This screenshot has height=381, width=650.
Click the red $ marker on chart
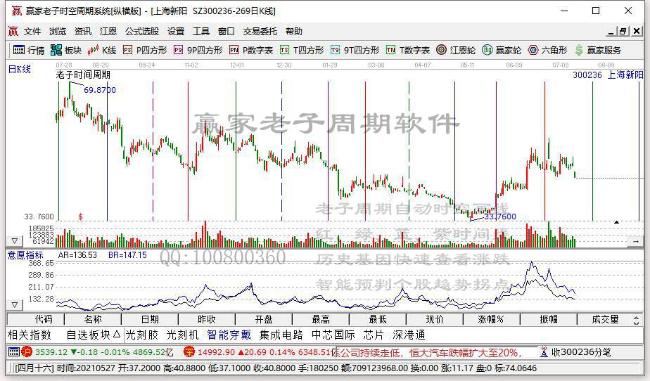tap(81, 216)
